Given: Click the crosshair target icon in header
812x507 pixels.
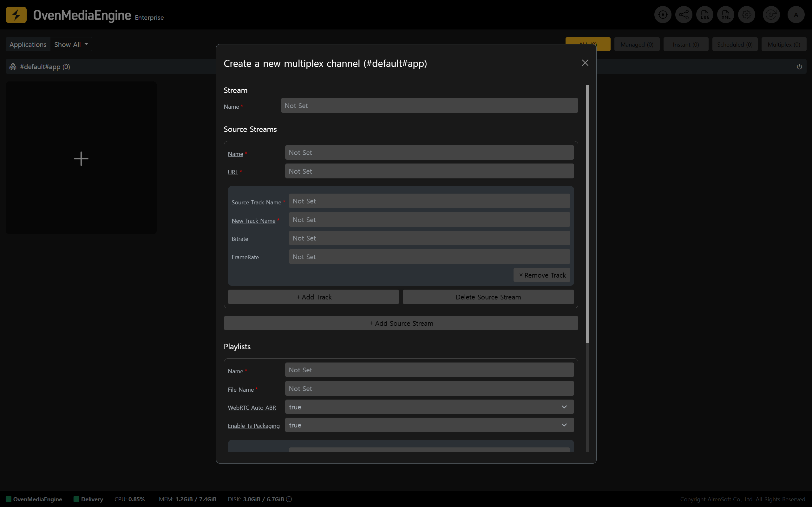Looking at the screenshot, I should [663, 15].
